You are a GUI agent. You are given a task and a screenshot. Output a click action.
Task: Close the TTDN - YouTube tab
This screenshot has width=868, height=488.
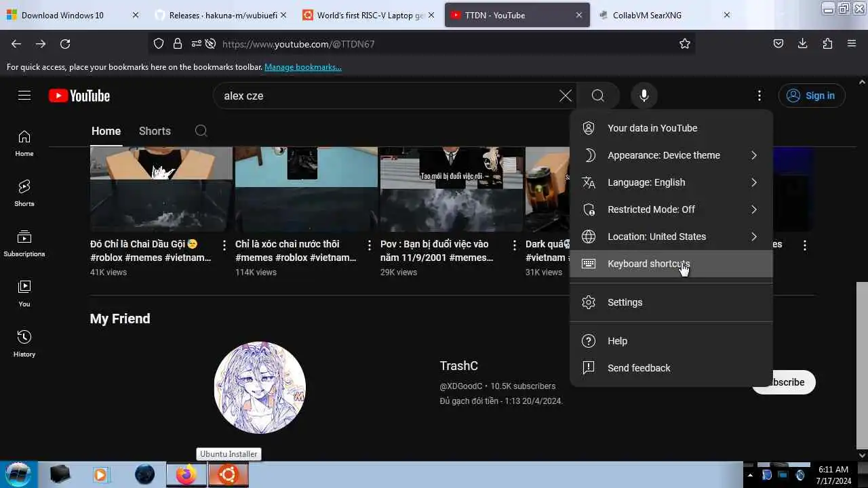579,15
